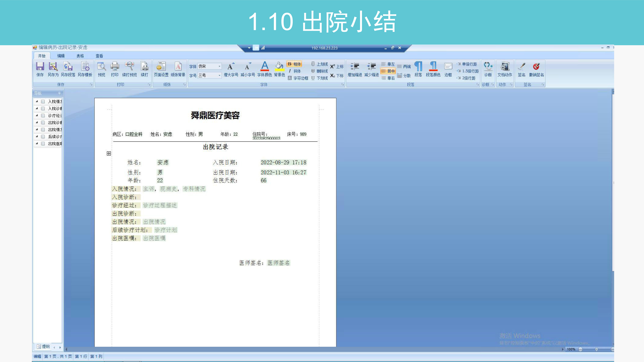Toggle 下划线 underline
644x362 pixels.
(319, 78)
